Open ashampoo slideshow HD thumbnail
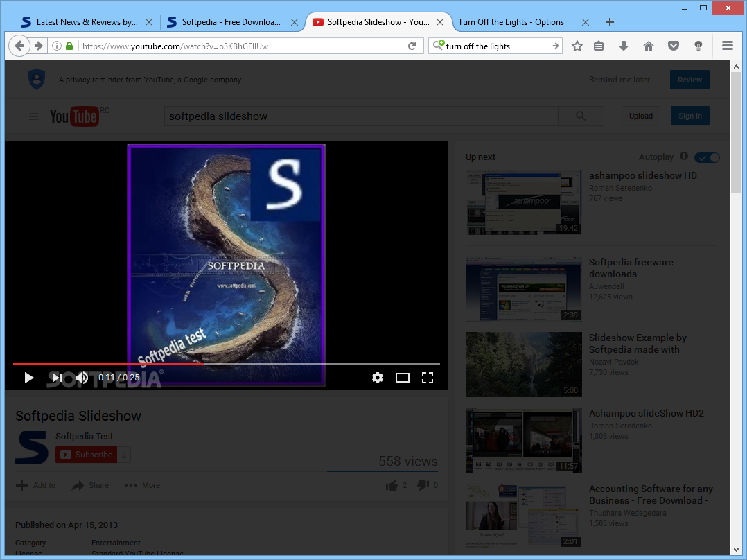The height and width of the screenshot is (560, 747). point(524,202)
